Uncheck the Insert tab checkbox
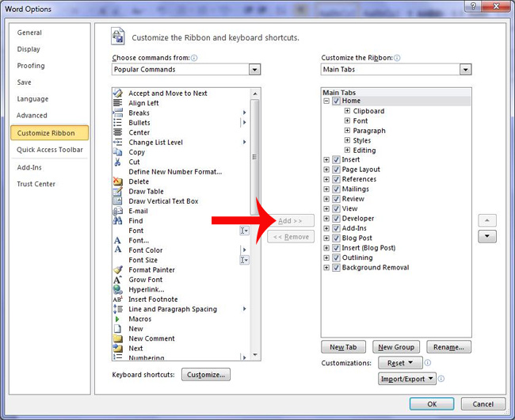The width and height of the screenshot is (515, 420). 336,159
